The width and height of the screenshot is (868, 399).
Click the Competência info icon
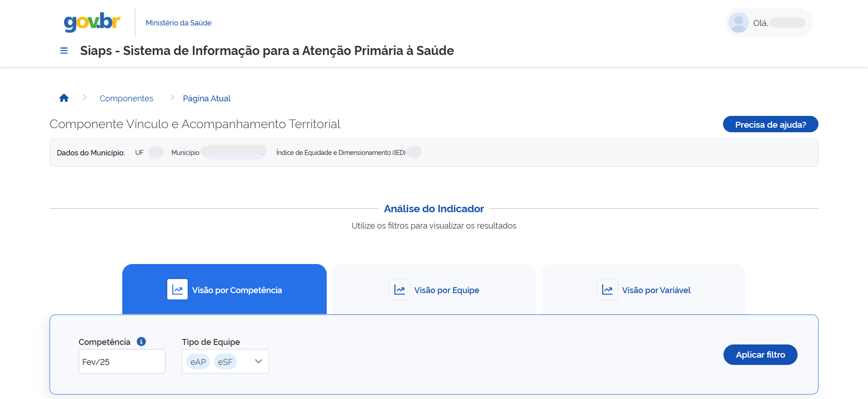coord(141,342)
